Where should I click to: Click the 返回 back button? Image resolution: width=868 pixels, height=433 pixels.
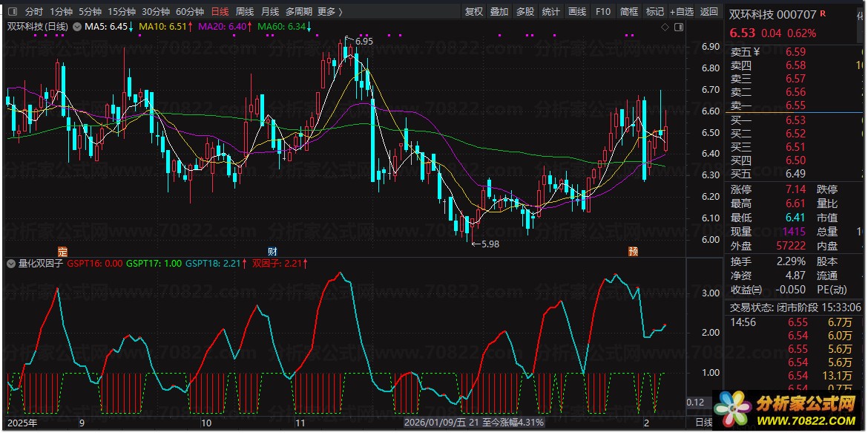tap(708, 12)
